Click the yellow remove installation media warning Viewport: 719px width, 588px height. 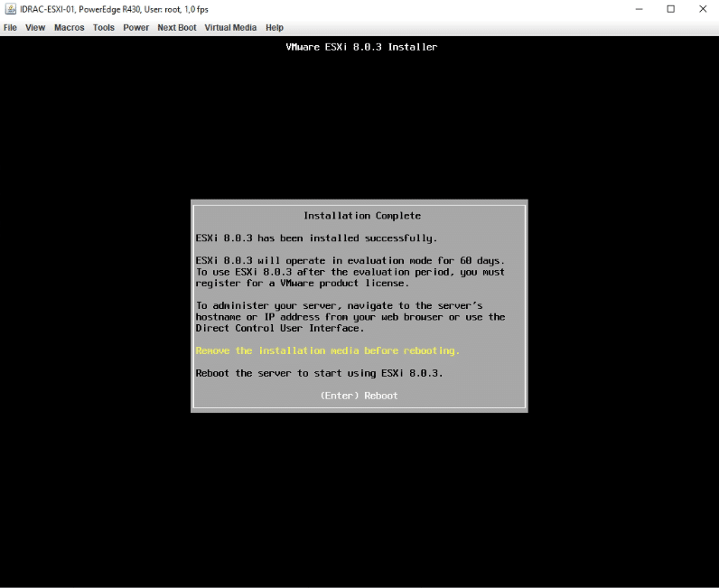pos(328,350)
